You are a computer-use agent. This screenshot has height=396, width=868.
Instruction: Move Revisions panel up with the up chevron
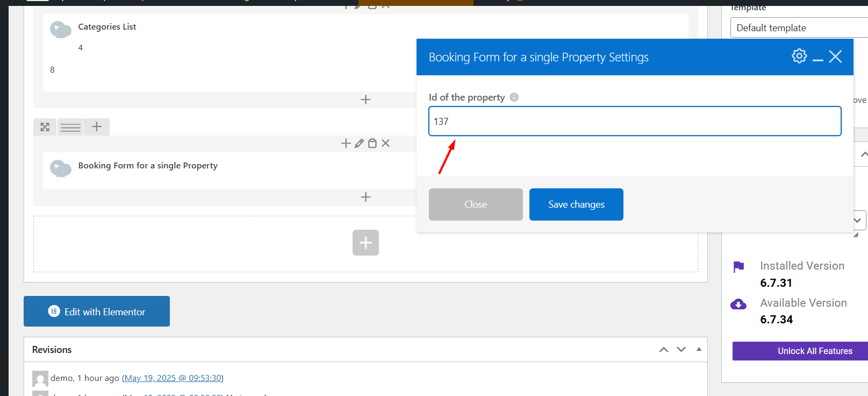tap(664, 350)
